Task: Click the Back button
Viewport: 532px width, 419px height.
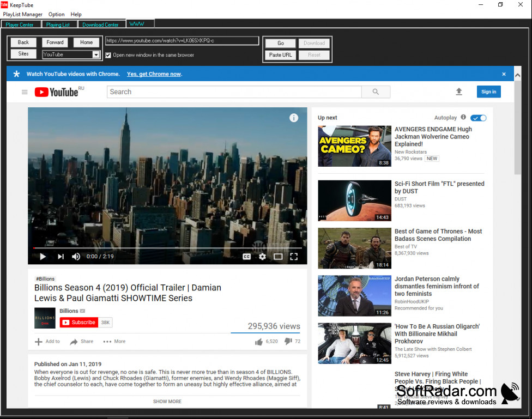Action: pos(23,42)
